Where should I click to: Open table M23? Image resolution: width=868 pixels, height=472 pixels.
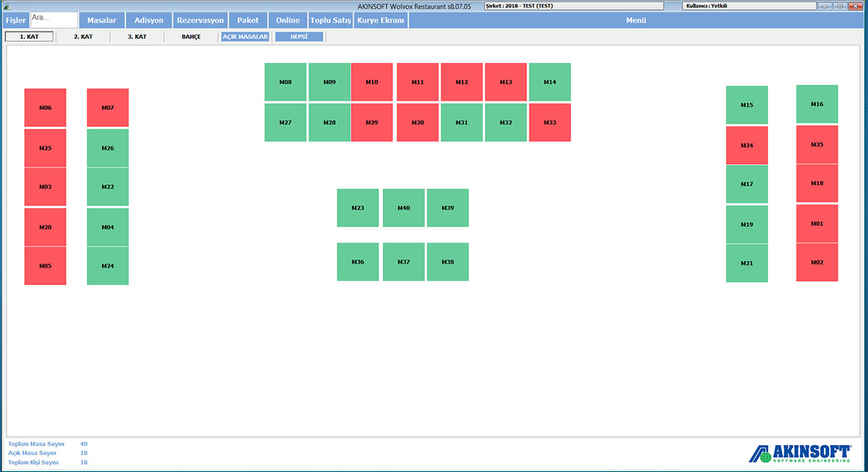[x=358, y=208]
